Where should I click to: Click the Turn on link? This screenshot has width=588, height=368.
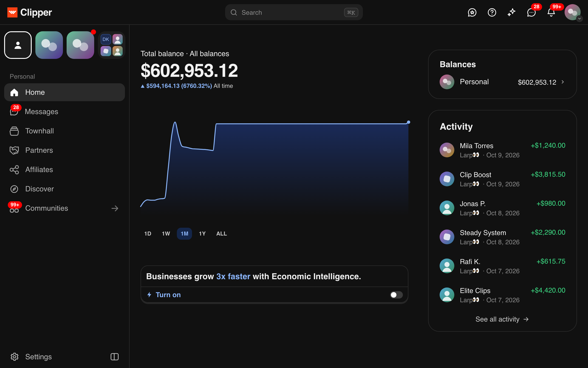pyautogui.click(x=168, y=295)
